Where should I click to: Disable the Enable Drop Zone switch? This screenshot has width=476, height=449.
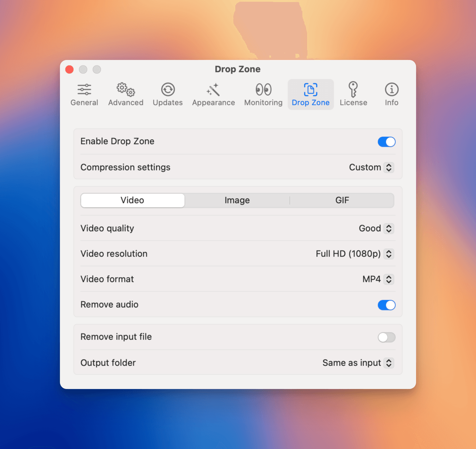pyautogui.click(x=386, y=142)
